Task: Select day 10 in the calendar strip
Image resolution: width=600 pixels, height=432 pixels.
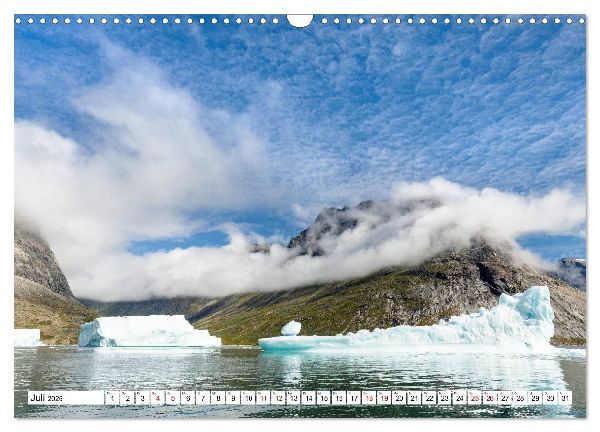Action: 248,398
